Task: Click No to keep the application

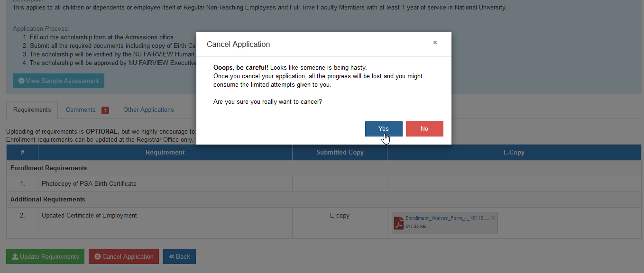Action: tap(424, 129)
